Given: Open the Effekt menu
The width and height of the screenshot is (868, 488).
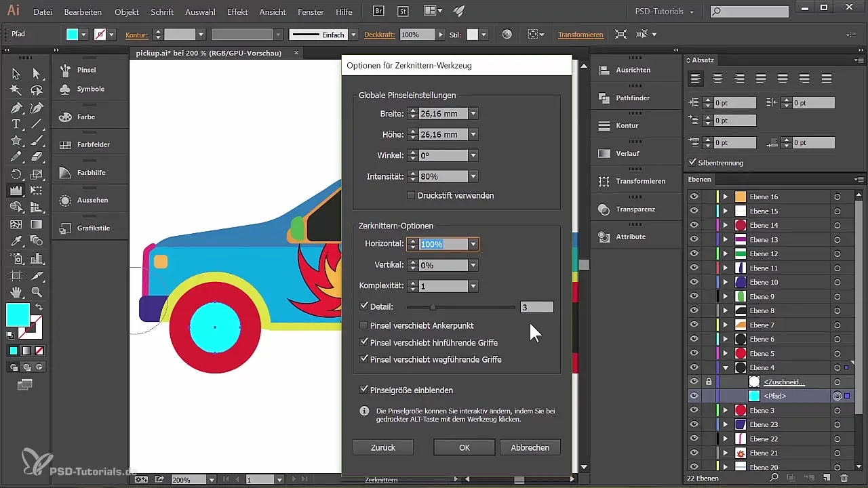Looking at the screenshot, I should click(x=237, y=12).
